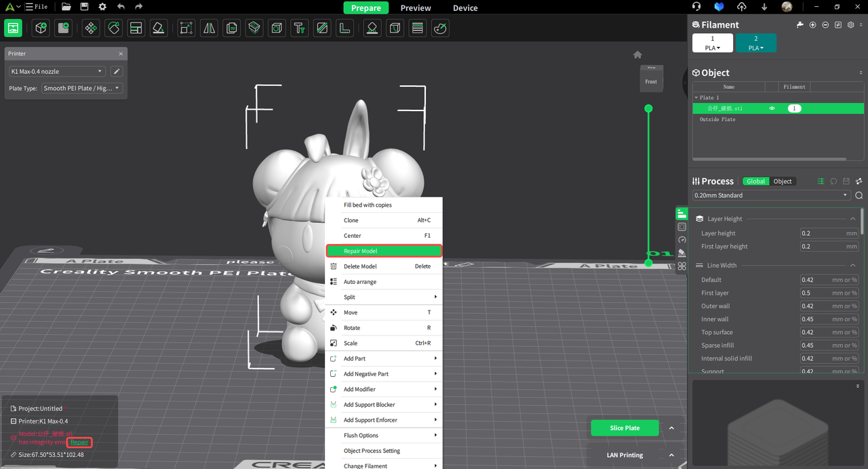This screenshot has height=469, width=868.
Task: Switch to the Device tab
Action: 465,8
